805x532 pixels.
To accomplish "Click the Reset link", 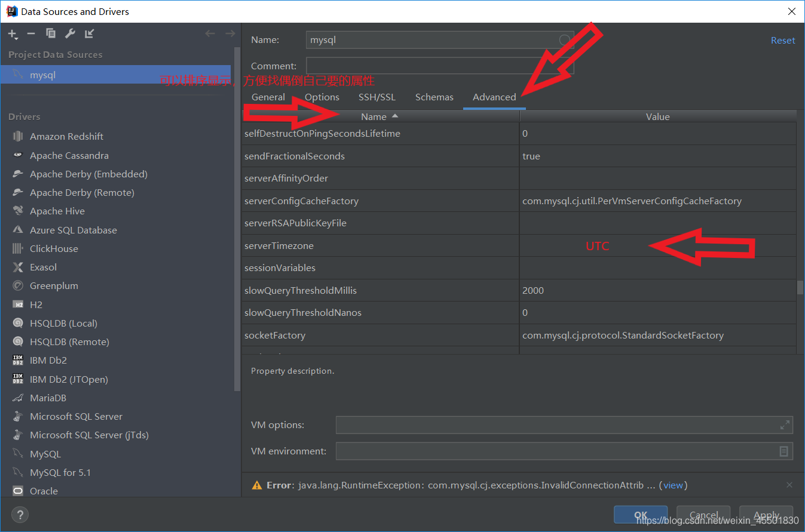I will click(x=783, y=40).
